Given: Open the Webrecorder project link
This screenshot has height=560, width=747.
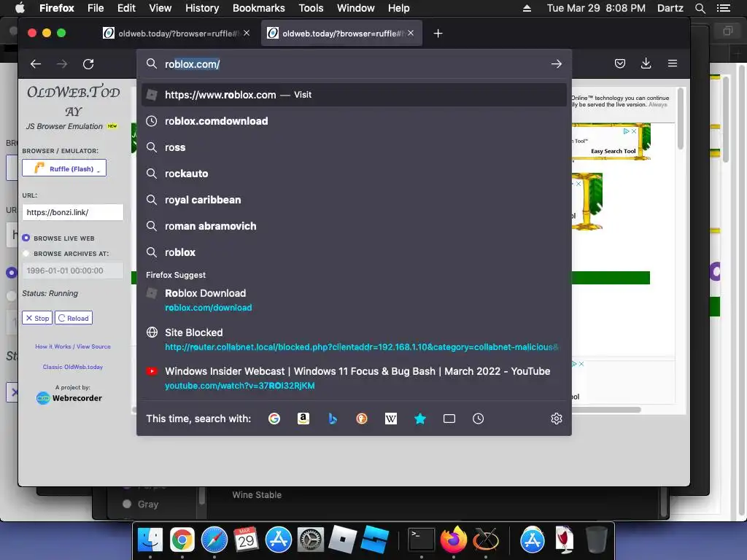Looking at the screenshot, I should click(x=69, y=398).
